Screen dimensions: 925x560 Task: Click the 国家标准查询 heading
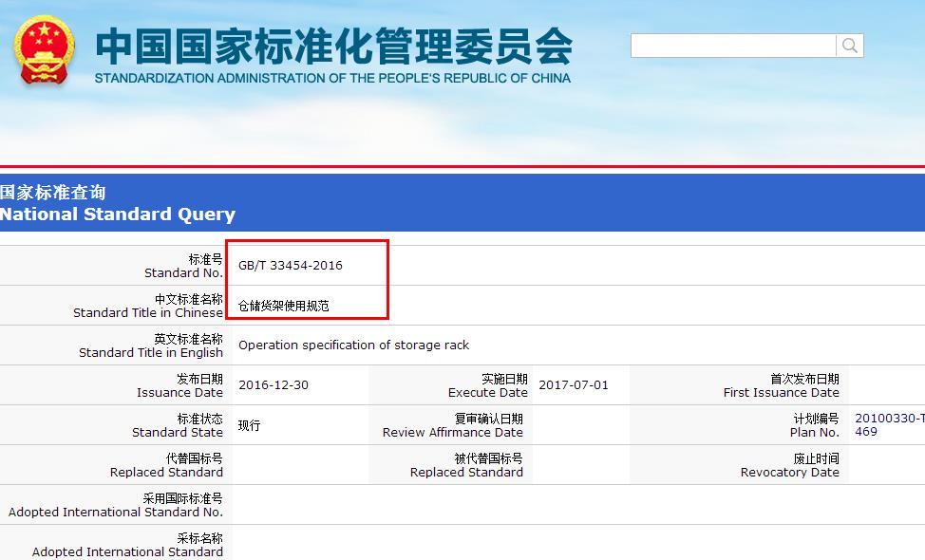[x=52, y=192]
